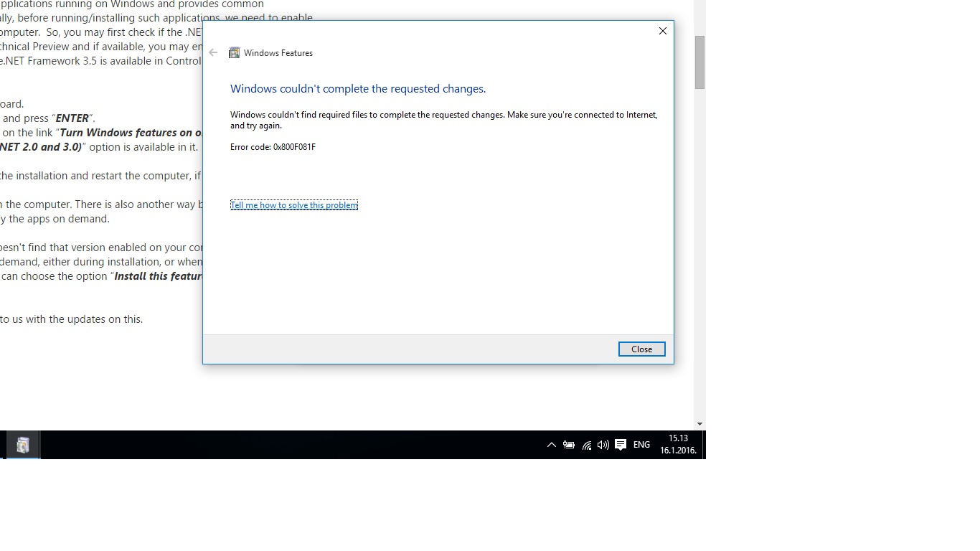Click 'the installation and restart the computer' text
This screenshot has width=980, height=551.
(95, 176)
